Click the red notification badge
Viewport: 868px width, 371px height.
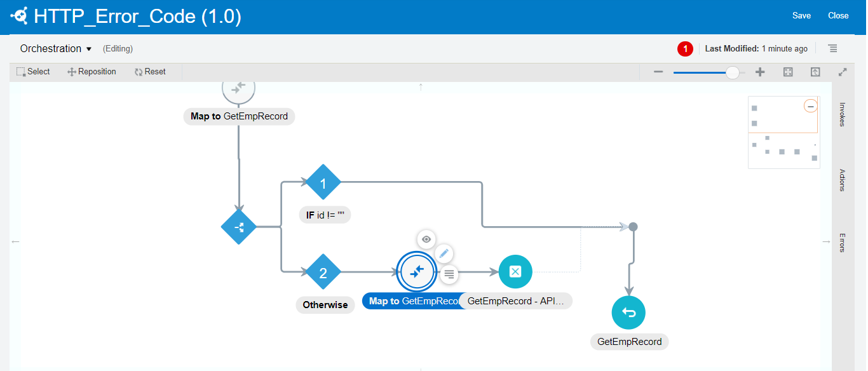[685, 48]
